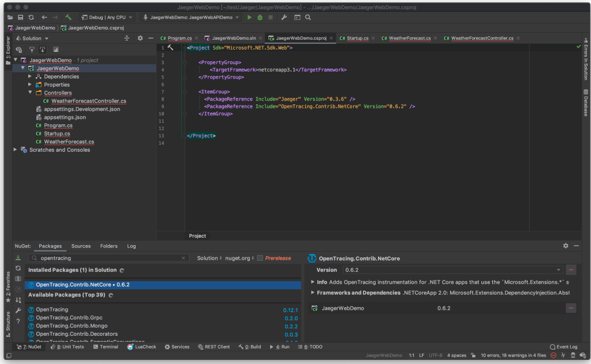
Task: Expand the Info section of package details
Action: coord(312,282)
